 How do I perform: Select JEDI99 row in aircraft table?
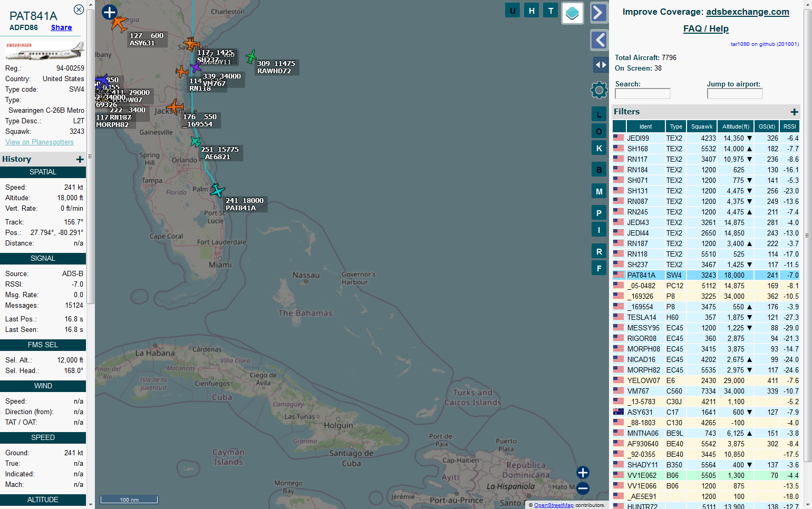[706, 138]
